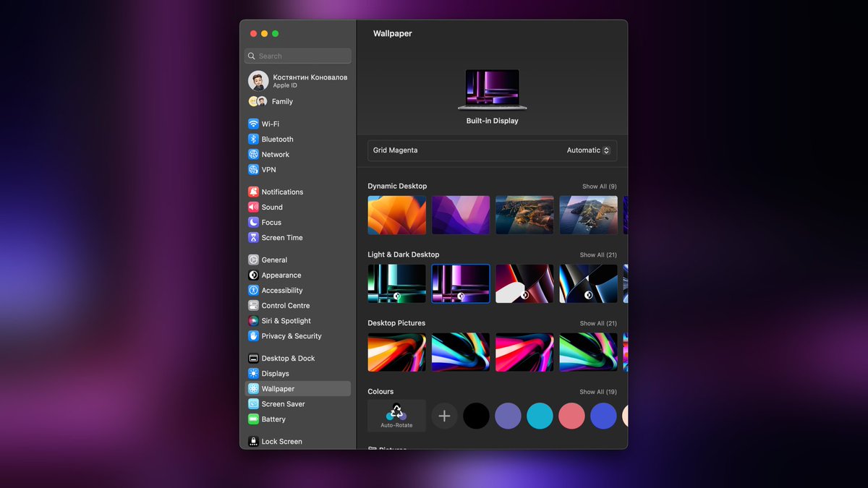The image size is (868, 488).
Task: Open the Automatic appearance dropdown for Grid Magenta
Action: tap(587, 150)
